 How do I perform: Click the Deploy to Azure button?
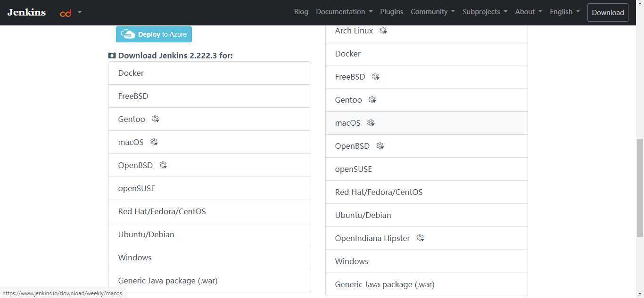coord(154,34)
